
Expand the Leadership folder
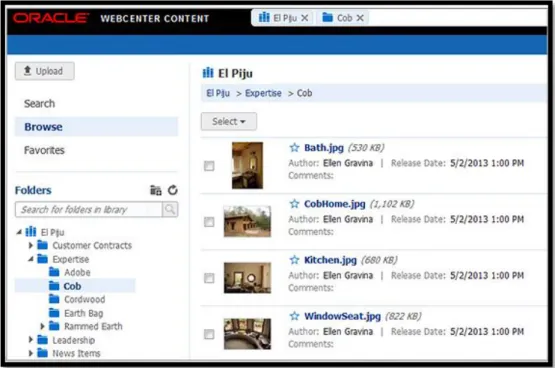coord(31,340)
